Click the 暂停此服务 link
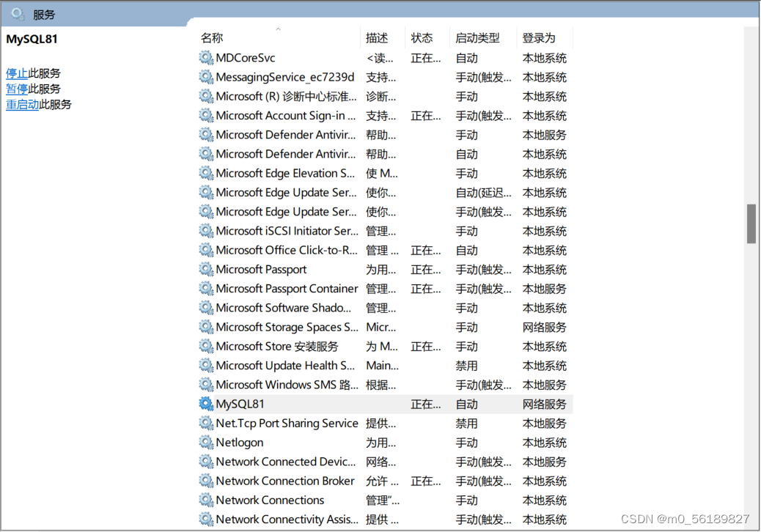The width and height of the screenshot is (761, 532). click(16, 89)
